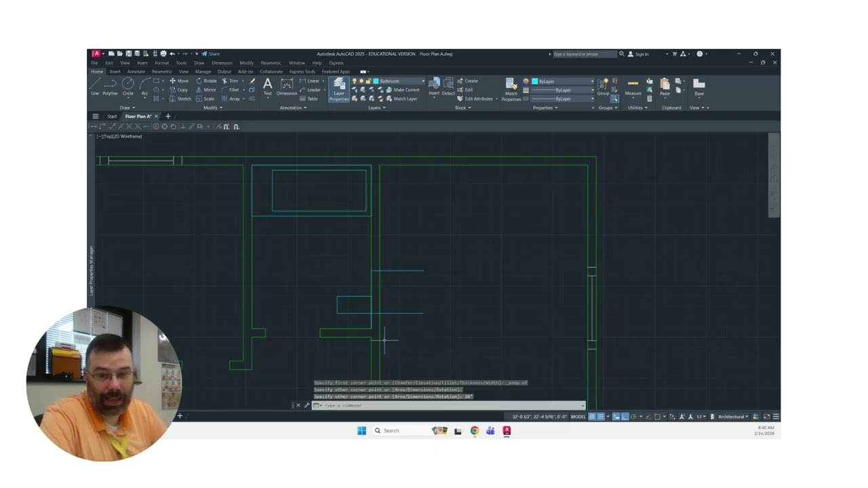Switch MODEL space toggle
Viewport: 868px width, 488px height.
click(578, 417)
